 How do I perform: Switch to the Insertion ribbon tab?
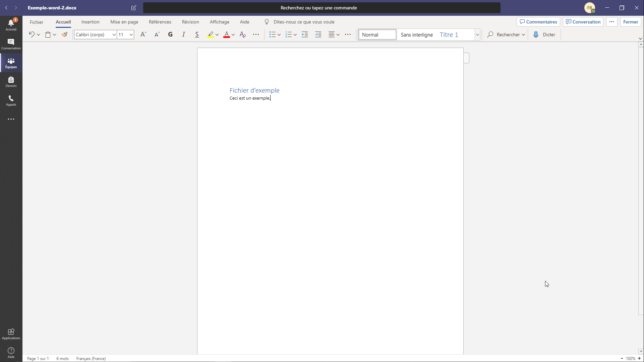[x=90, y=22]
